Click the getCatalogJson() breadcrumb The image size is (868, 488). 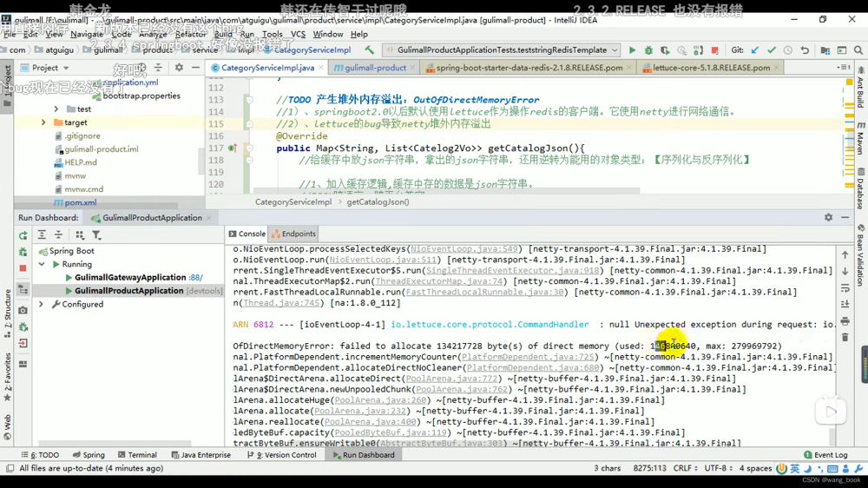[378, 202]
